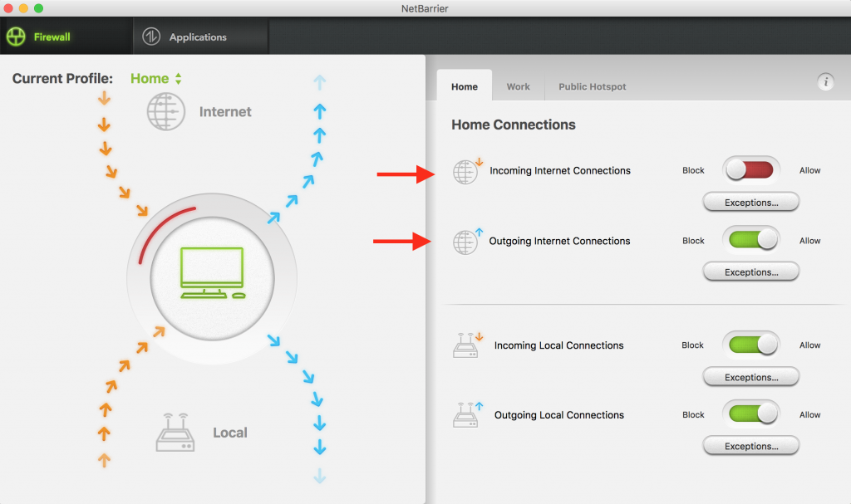Open the Applications section in the toolbar

(197, 37)
